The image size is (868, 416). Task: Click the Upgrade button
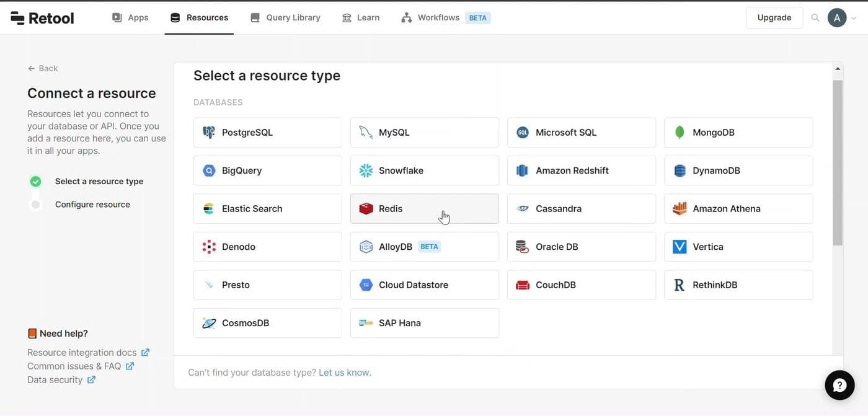point(774,17)
